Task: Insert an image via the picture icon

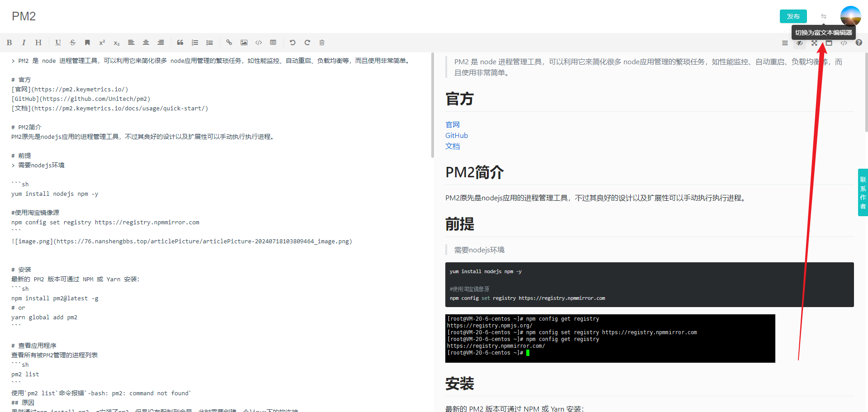Action: [244, 43]
